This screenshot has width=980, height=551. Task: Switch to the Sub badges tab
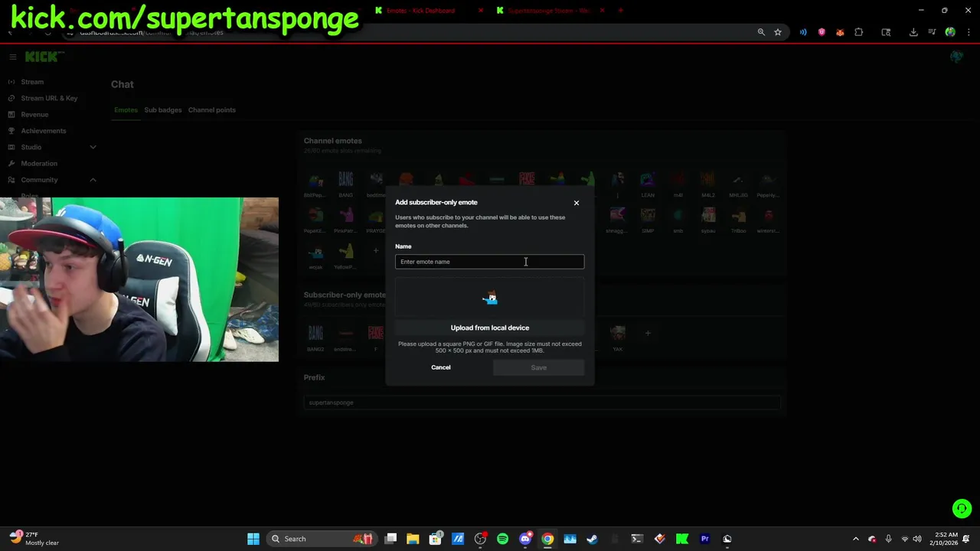tap(163, 110)
